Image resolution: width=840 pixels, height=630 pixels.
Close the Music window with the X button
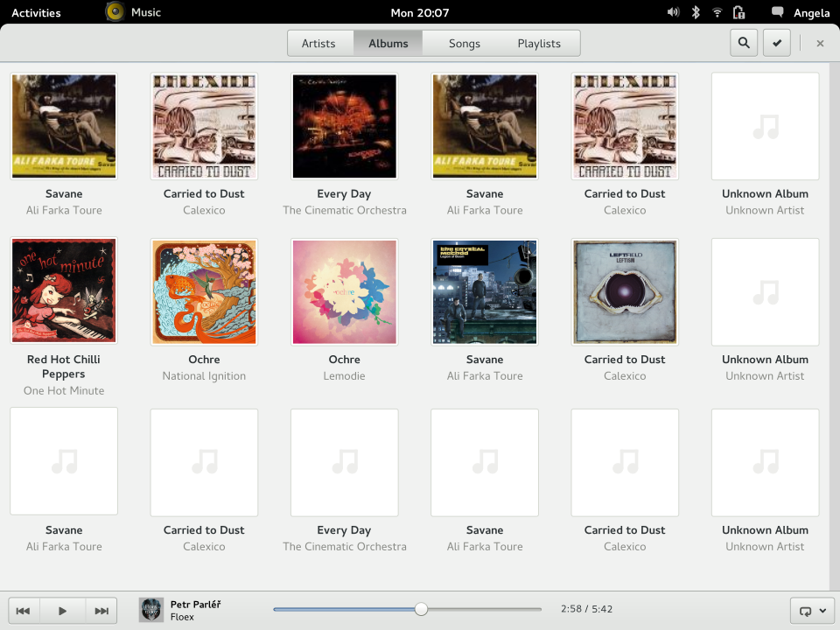[820, 44]
